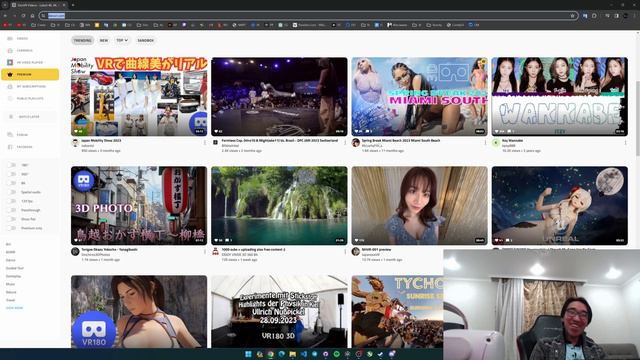Image resolution: width=640 pixels, height=360 pixels.
Task: Toggle the Premium only filter switch
Action: point(12,228)
